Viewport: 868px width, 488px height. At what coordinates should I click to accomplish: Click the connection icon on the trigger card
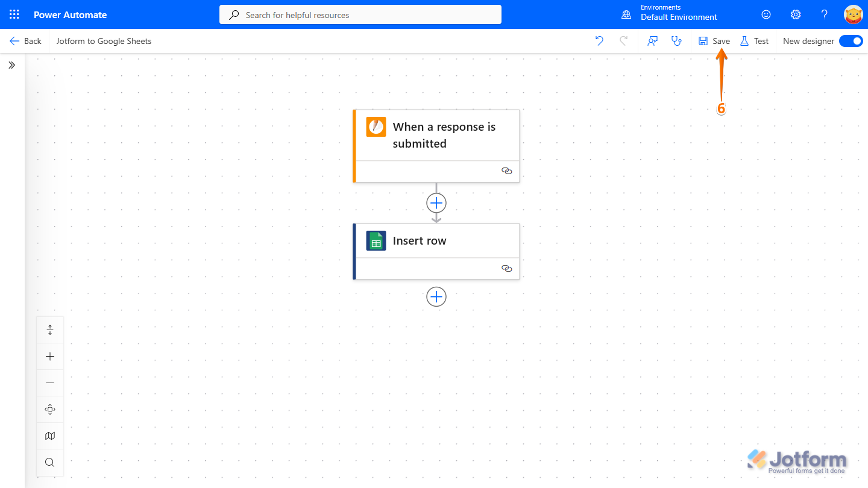[x=506, y=170]
